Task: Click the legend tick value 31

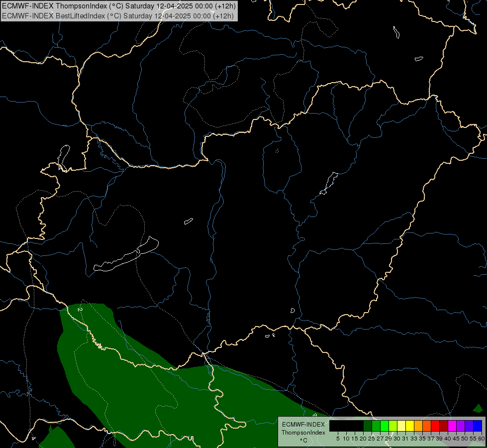Action: 405,439
